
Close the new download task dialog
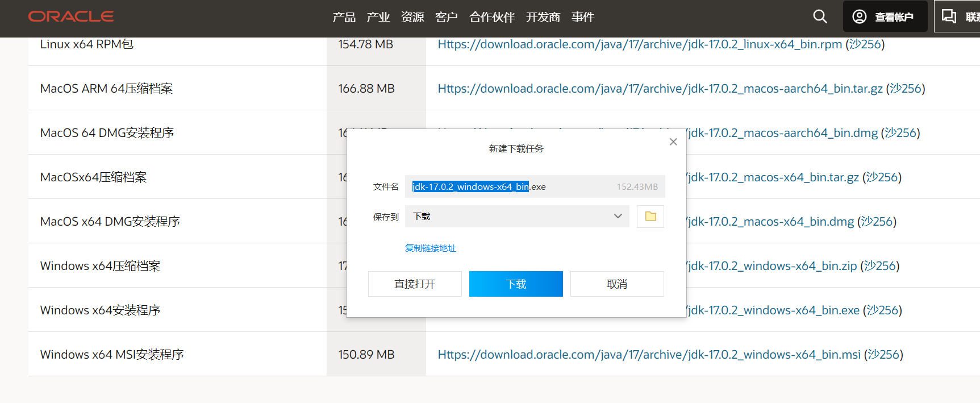tap(673, 142)
